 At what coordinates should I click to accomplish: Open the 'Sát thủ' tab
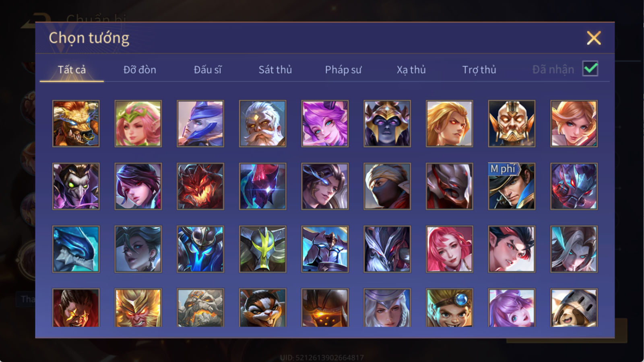coord(275,70)
